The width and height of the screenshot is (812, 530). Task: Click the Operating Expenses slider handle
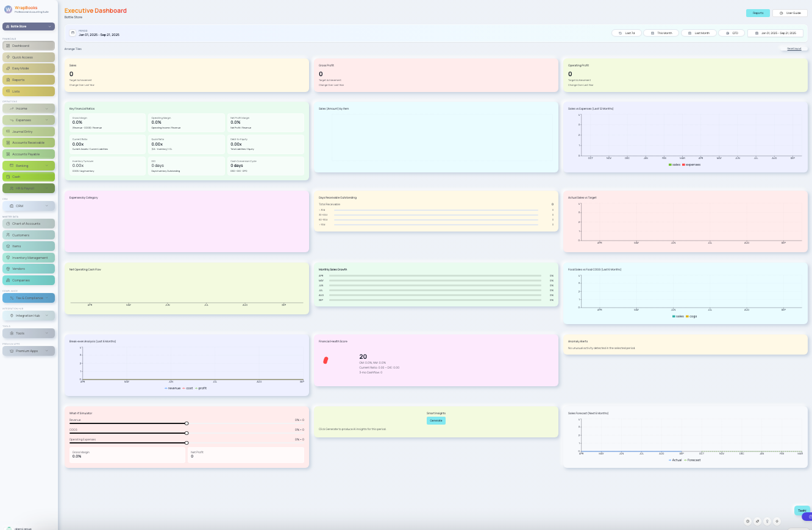[187, 443]
